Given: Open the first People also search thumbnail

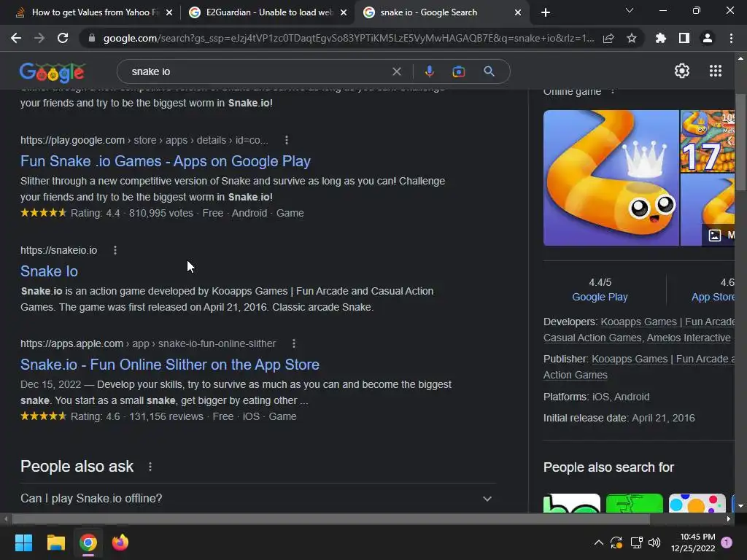Looking at the screenshot, I should 572,503.
